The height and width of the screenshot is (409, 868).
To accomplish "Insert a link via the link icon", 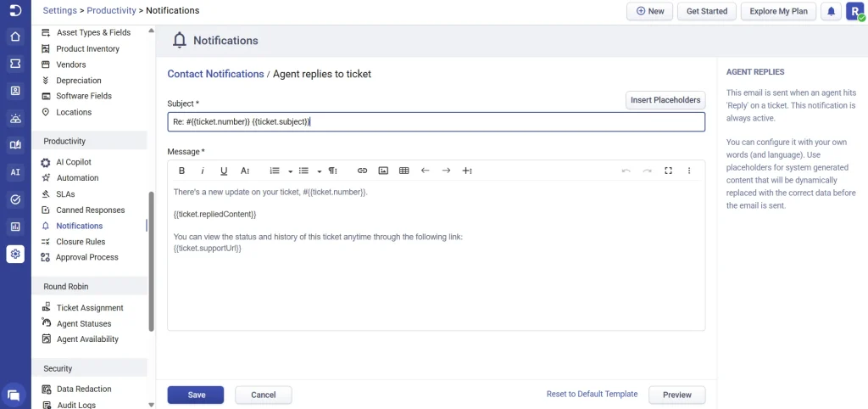I will tap(362, 171).
